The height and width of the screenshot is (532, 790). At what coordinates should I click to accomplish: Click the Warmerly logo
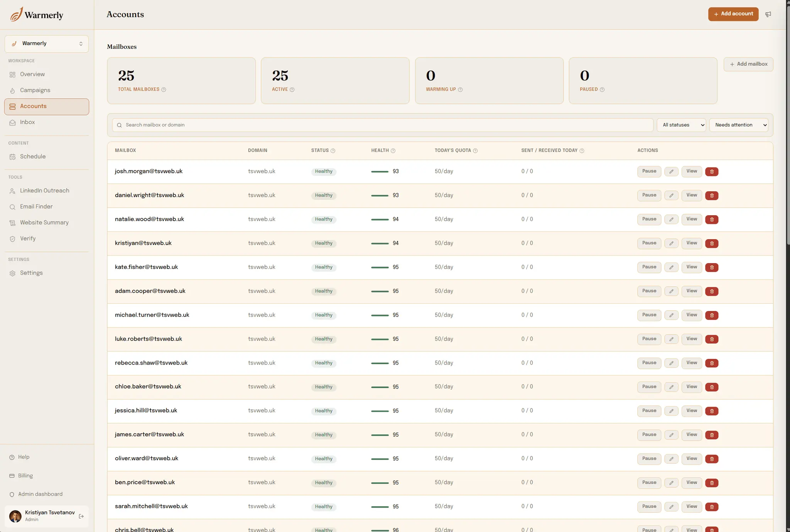pos(37,15)
